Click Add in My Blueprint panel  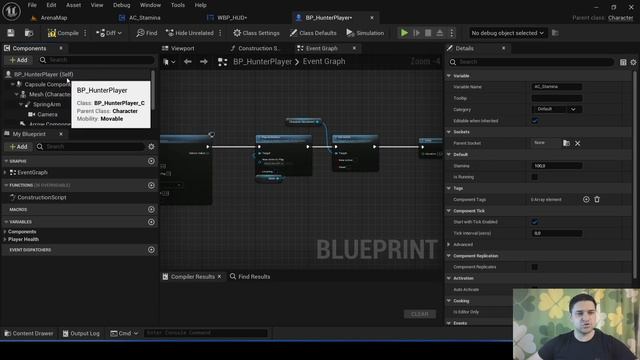pos(18,147)
